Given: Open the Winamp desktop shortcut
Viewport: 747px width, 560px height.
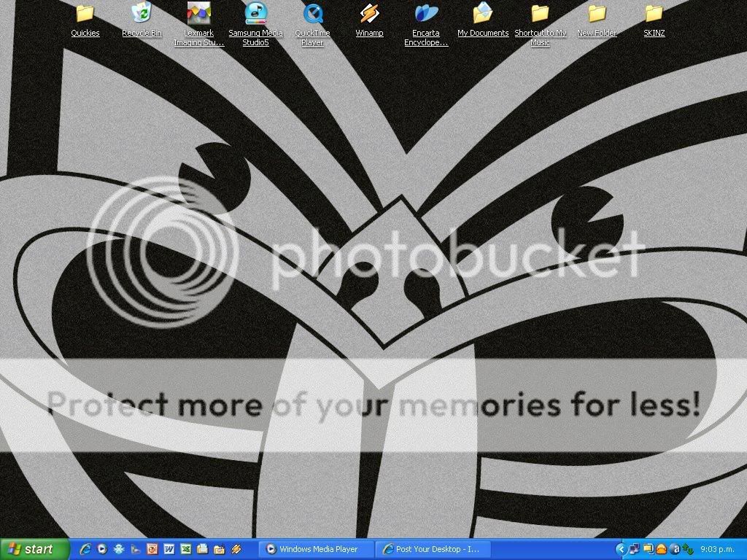Looking at the screenshot, I should tap(369, 14).
